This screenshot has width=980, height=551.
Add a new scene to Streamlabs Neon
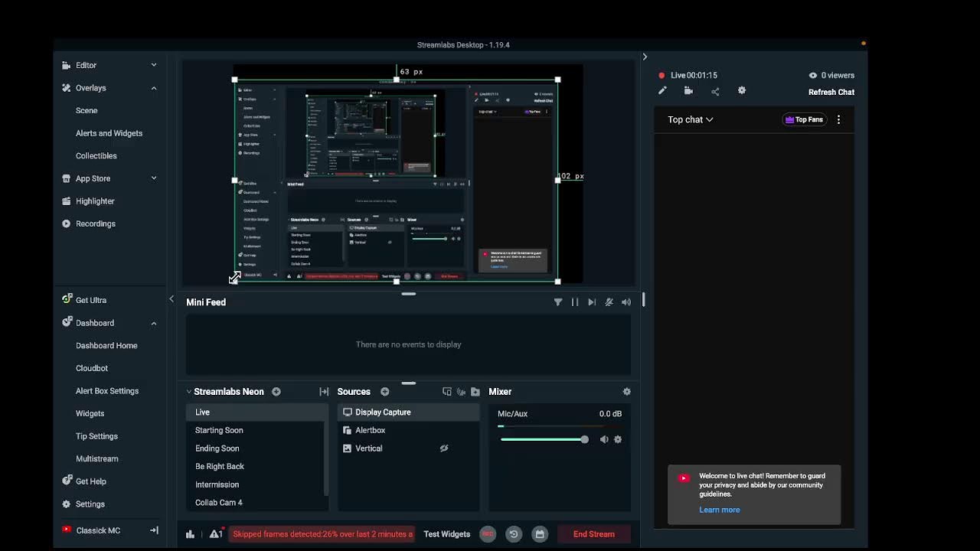[276, 392]
